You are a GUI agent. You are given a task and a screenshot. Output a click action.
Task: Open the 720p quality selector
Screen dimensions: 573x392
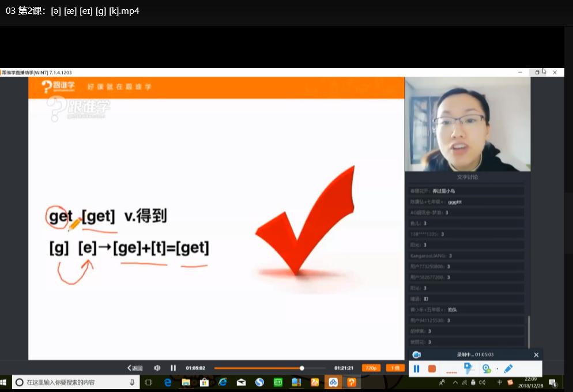pos(371,368)
